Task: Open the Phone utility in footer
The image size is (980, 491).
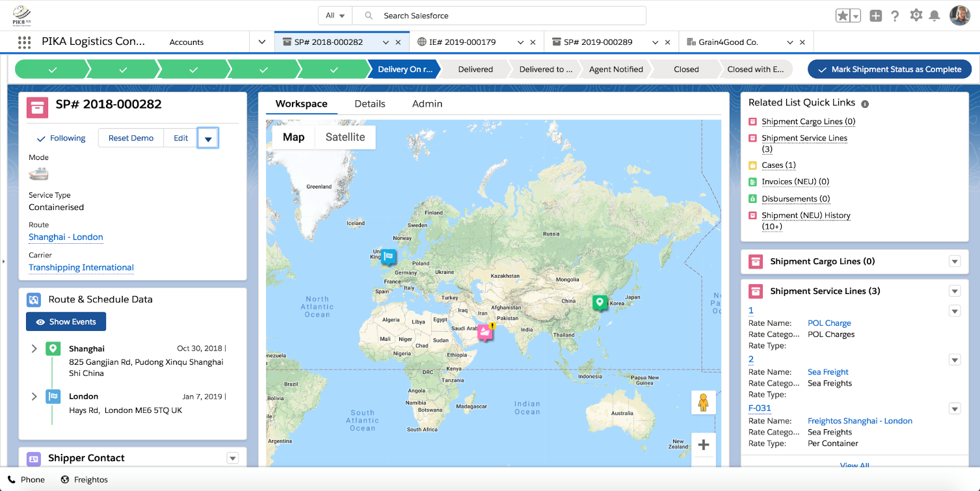Action: coord(27,480)
